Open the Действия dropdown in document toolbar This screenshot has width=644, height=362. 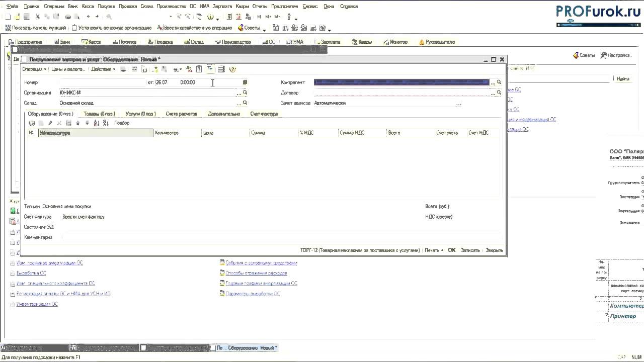[x=103, y=69]
